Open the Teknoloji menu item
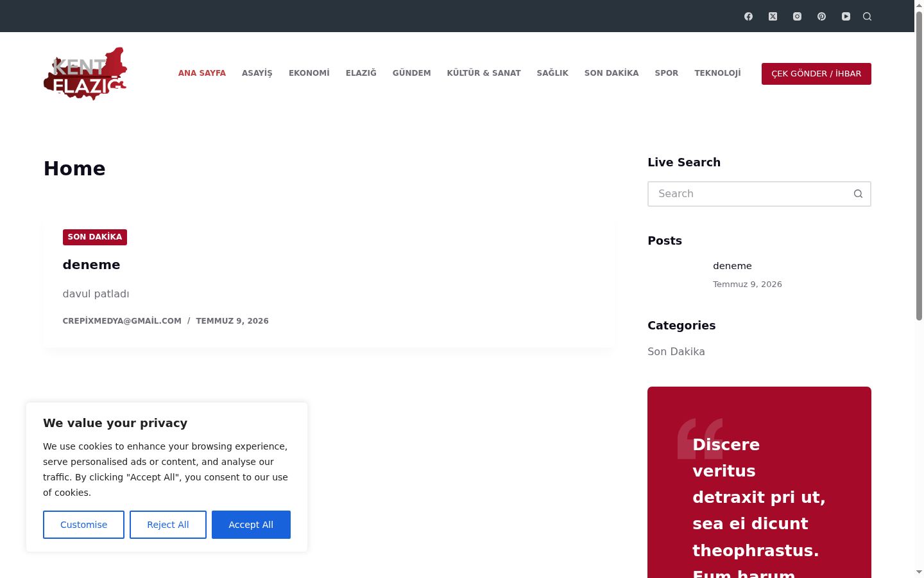924x578 pixels. [717, 73]
